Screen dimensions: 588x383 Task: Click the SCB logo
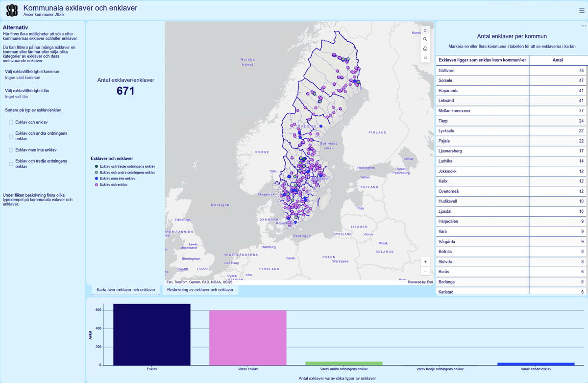coord(12,10)
